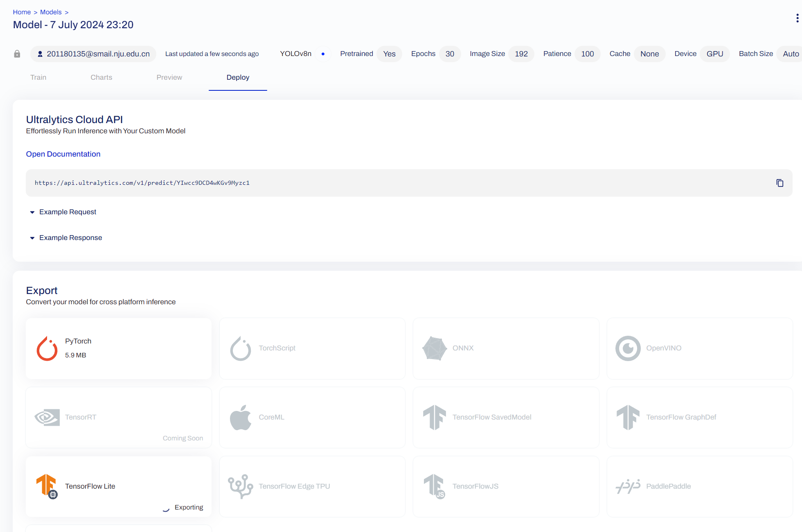Viewport: 802px width, 532px height.
Task: Click the PaddlePaddle export icon
Action: point(628,486)
